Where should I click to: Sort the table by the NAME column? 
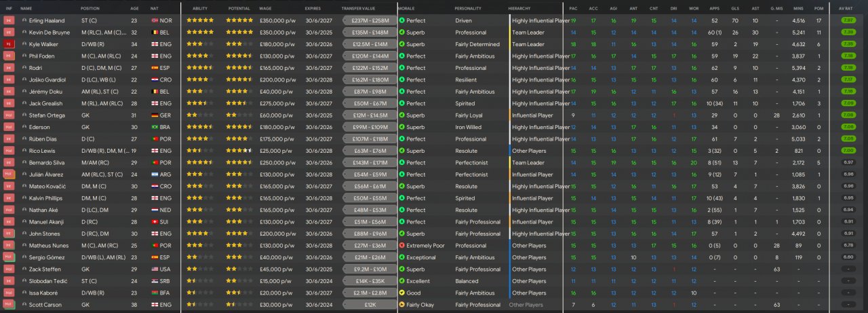pyautogui.click(x=26, y=8)
